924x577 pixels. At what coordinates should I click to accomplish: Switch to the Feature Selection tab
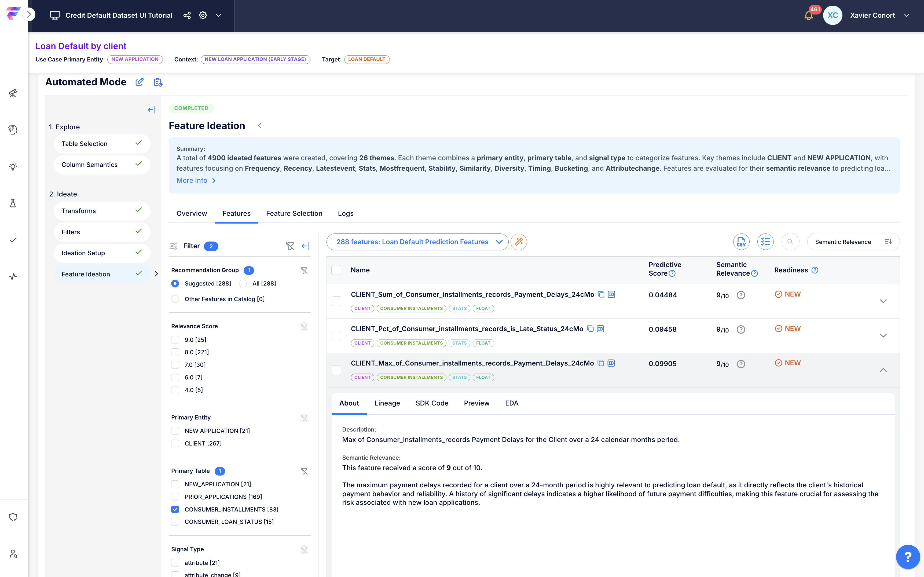click(294, 213)
